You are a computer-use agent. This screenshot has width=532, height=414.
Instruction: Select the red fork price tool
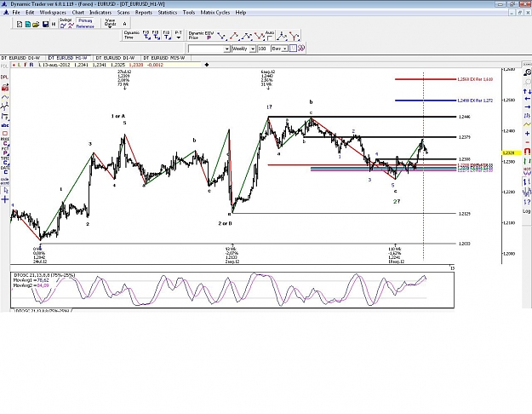point(294,36)
